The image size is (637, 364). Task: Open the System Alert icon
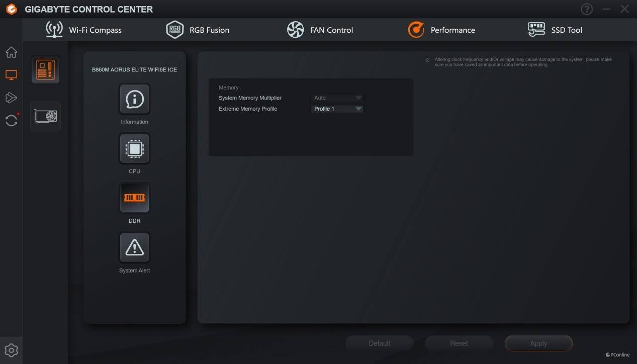(134, 247)
